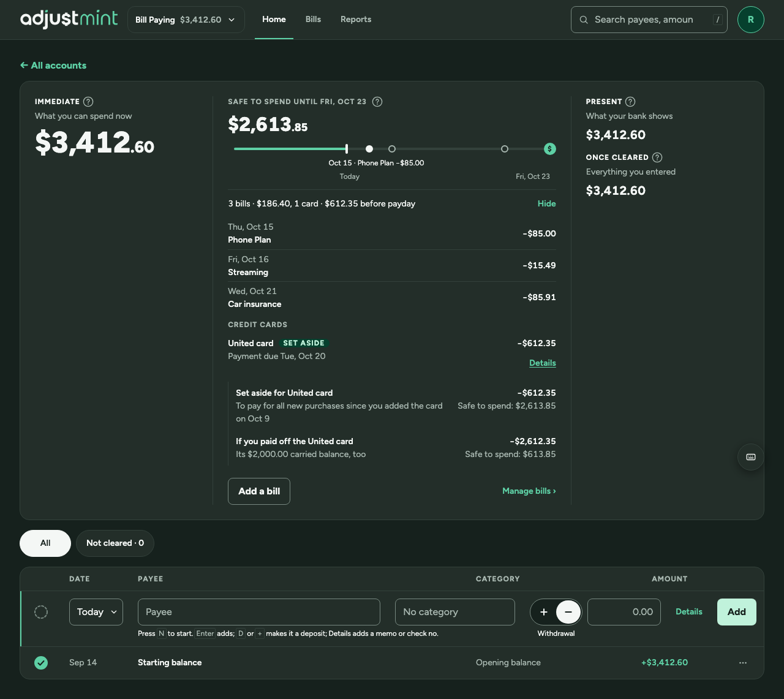
Task: Click the adjustmint logo
Action: coord(69,19)
